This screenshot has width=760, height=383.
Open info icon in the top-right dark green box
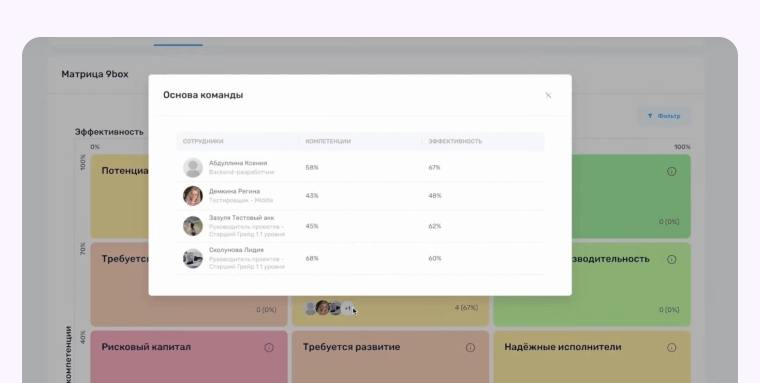click(x=671, y=171)
